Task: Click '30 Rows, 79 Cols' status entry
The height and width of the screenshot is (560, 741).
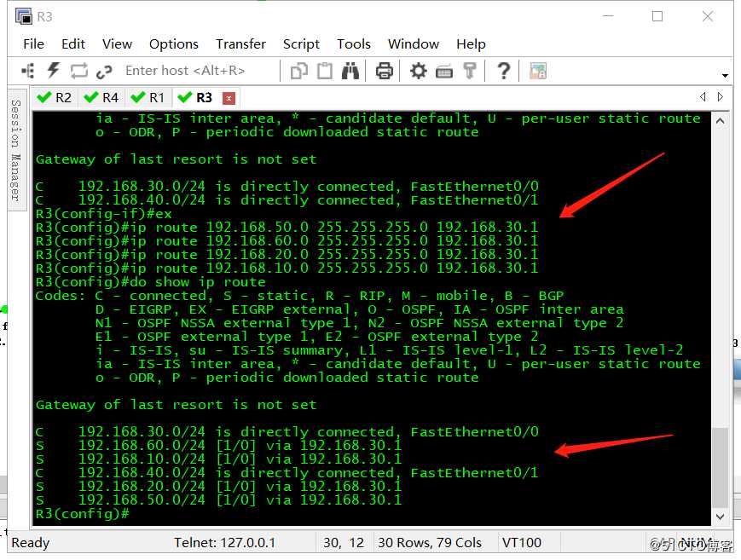Action: coord(430,542)
